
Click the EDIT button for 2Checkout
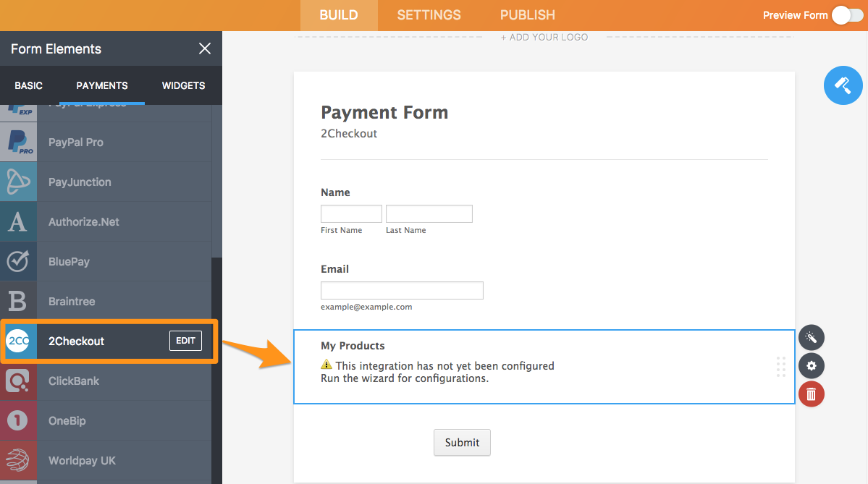(x=185, y=341)
